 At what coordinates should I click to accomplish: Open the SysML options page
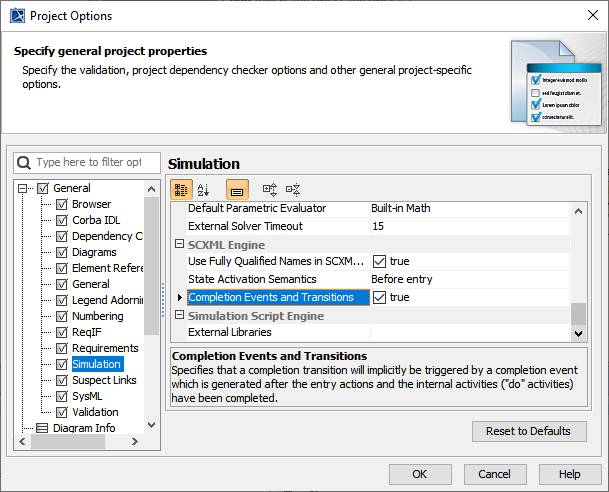[x=89, y=396]
